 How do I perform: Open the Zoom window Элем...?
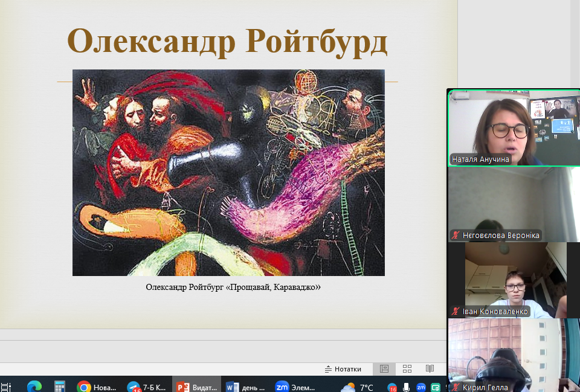[x=295, y=387]
